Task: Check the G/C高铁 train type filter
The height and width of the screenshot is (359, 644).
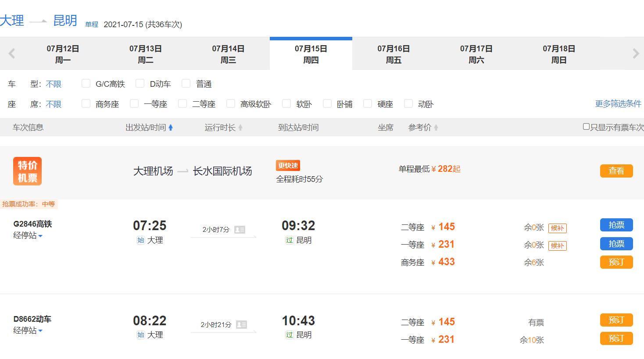Action: pyautogui.click(x=86, y=83)
